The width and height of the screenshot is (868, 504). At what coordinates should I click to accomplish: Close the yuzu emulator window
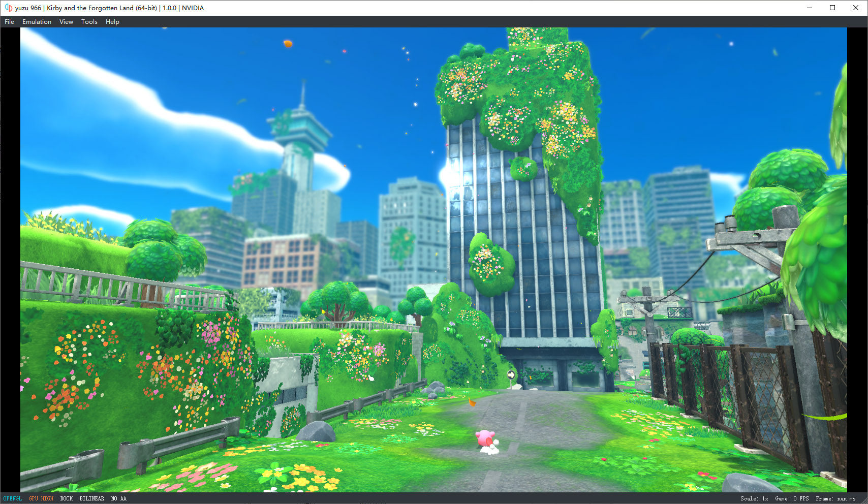point(856,8)
